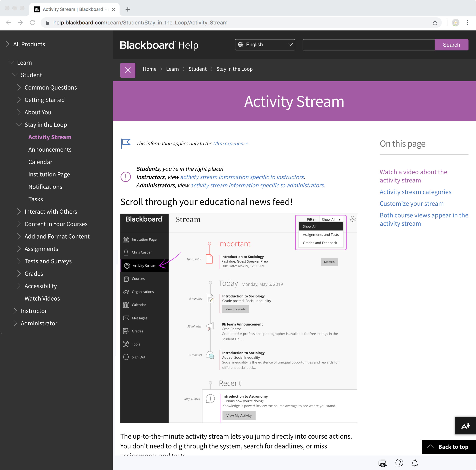Click the Back to top button
Viewport: 476px width, 470px height.
click(448, 447)
